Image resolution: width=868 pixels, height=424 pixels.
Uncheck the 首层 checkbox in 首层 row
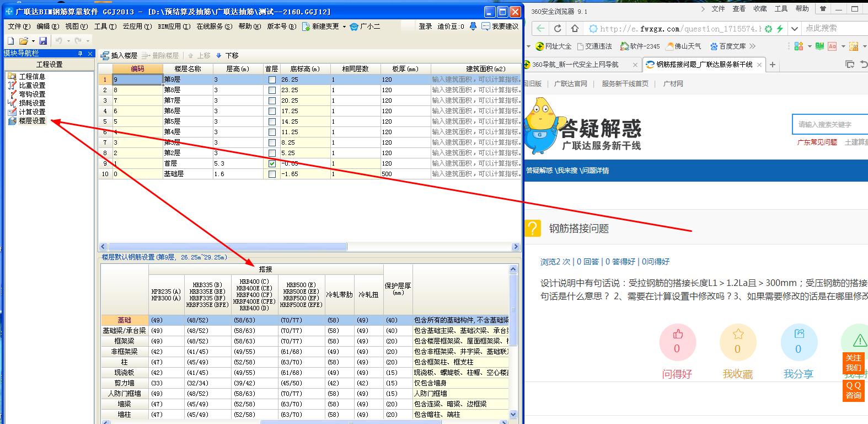(272, 163)
